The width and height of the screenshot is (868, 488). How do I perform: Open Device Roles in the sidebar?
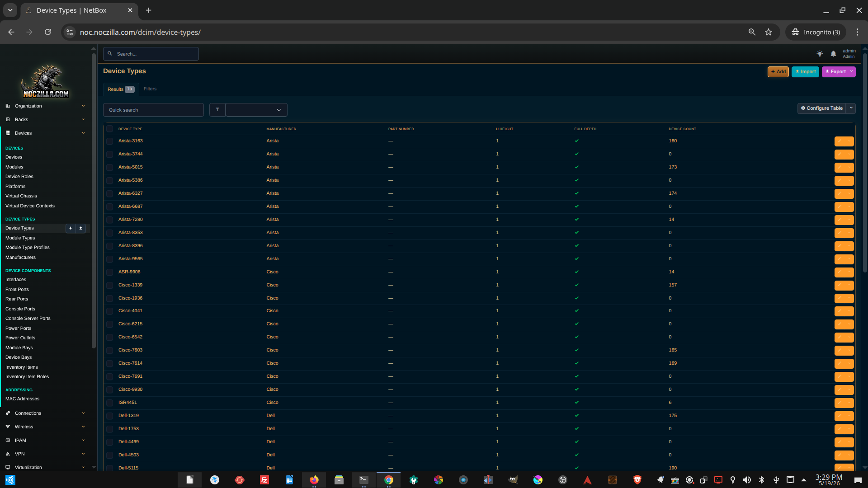click(19, 177)
